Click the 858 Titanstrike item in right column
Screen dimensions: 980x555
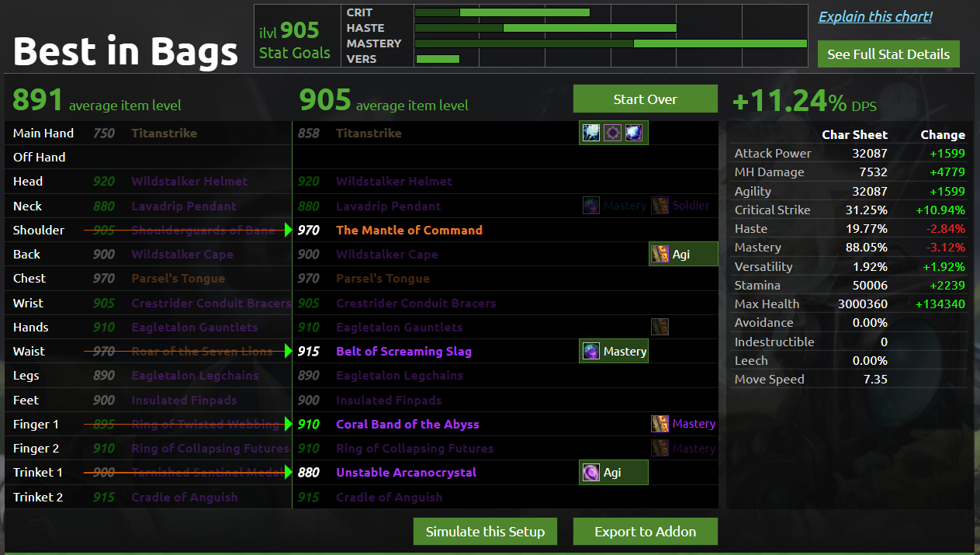click(x=369, y=133)
